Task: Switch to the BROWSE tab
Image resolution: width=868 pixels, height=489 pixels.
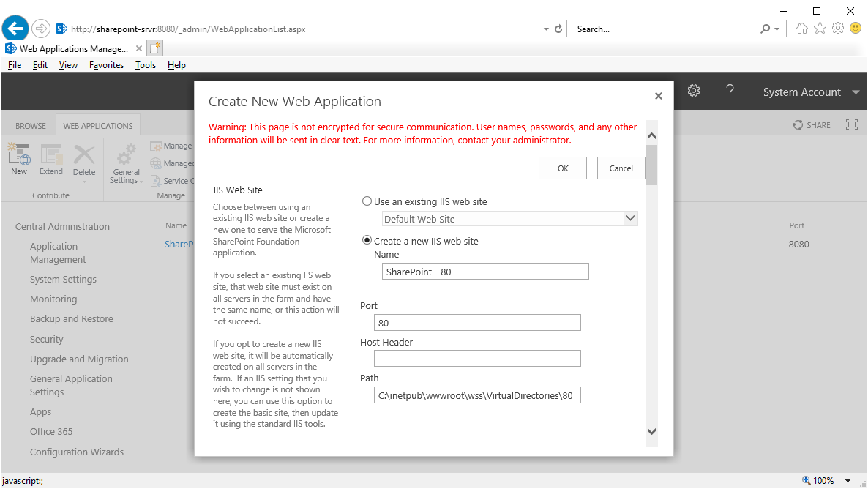Action: click(29, 125)
